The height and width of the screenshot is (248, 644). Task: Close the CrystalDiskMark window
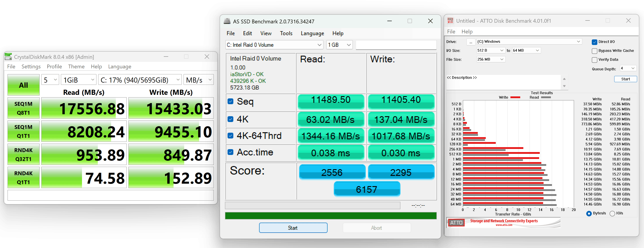tap(207, 57)
